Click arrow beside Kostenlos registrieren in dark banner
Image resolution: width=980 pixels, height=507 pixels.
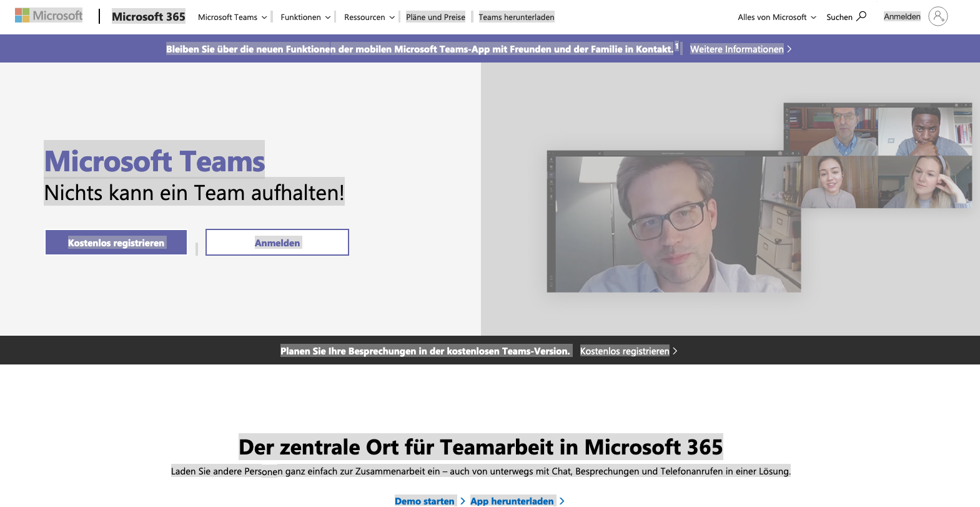pyautogui.click(x=675, y=351)
